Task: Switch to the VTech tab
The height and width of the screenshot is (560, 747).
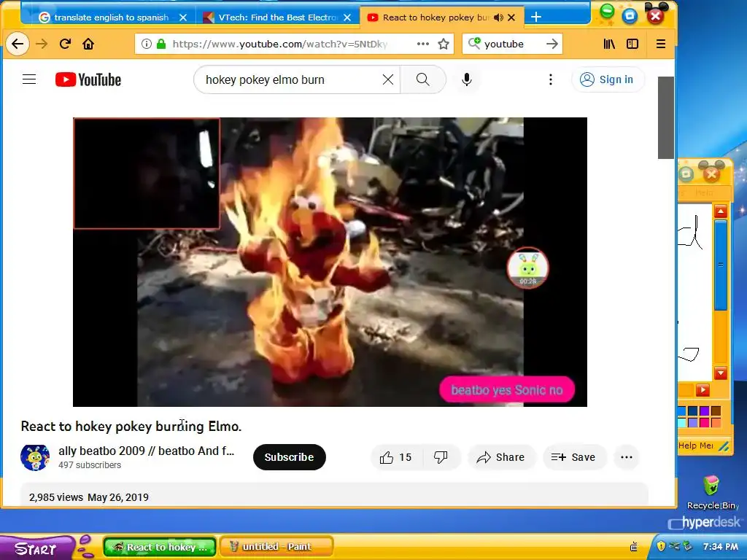Action: pos(278,17)
